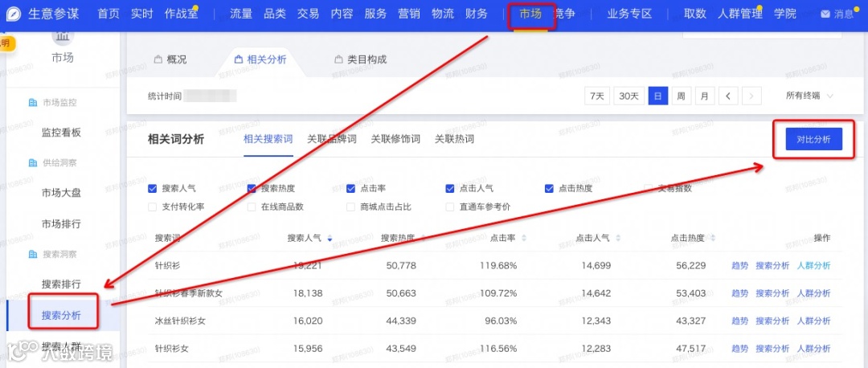Click 人群分析 link in the 针织衫女 row
Viewport: 868px width, 368px height.
point(813,349)
